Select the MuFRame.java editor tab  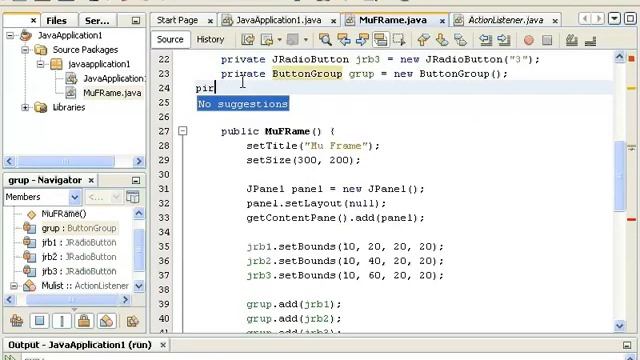pyautogui.click(x=393, y=20)
